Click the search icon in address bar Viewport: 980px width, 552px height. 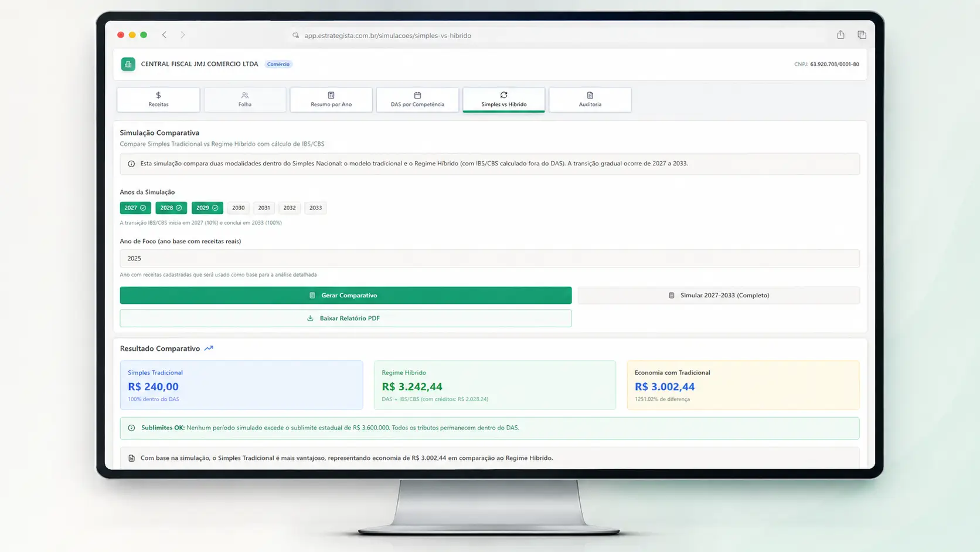pos(296,36)
